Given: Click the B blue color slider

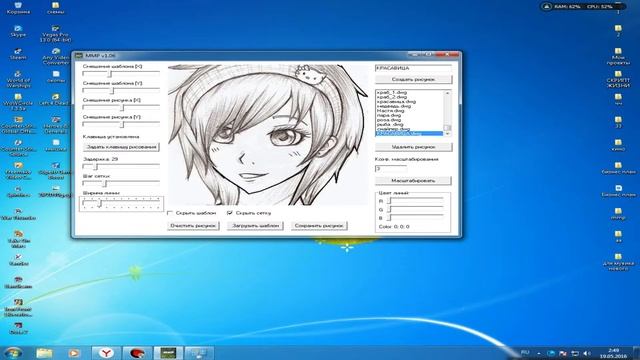Looking at the screenshot, I should pos(415,218).
